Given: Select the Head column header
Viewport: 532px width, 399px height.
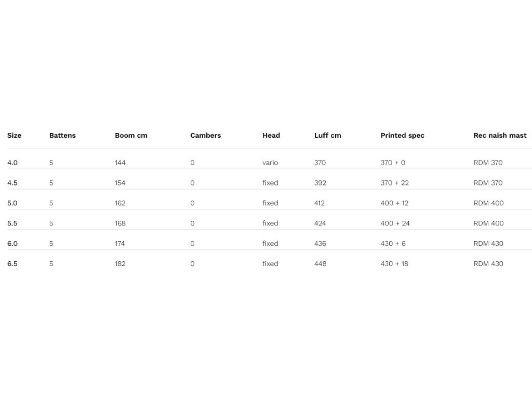Looking at the screenshot, I should click(271, 136).
